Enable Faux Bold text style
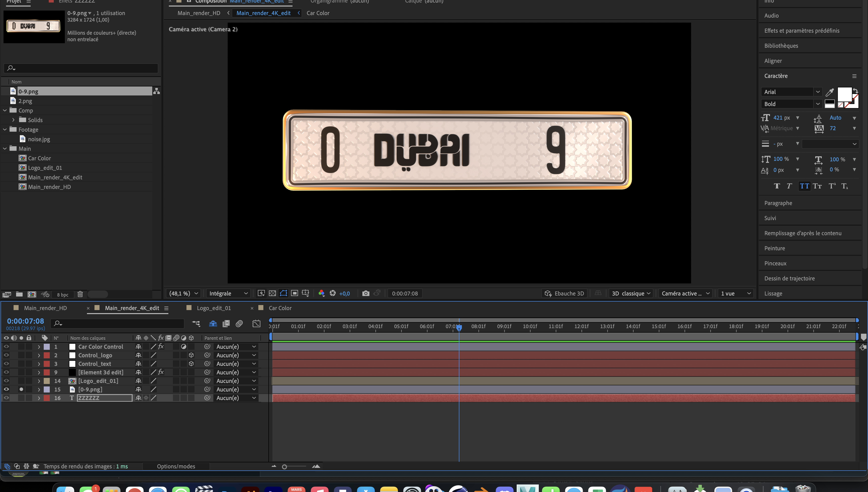 tap(777, 186)
